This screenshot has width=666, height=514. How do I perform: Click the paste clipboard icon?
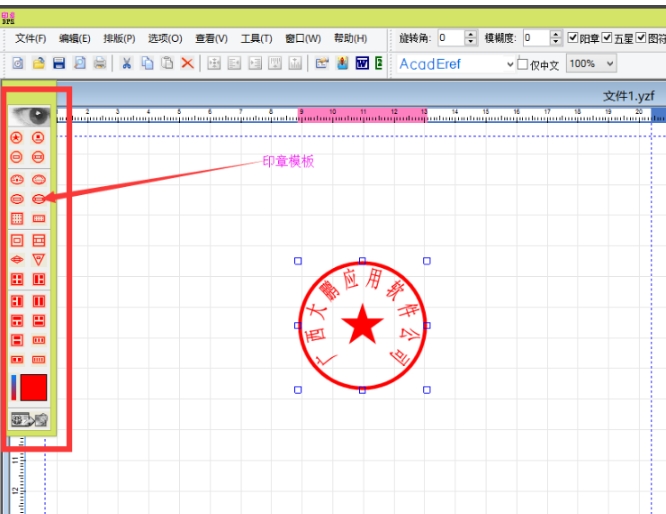167,63
